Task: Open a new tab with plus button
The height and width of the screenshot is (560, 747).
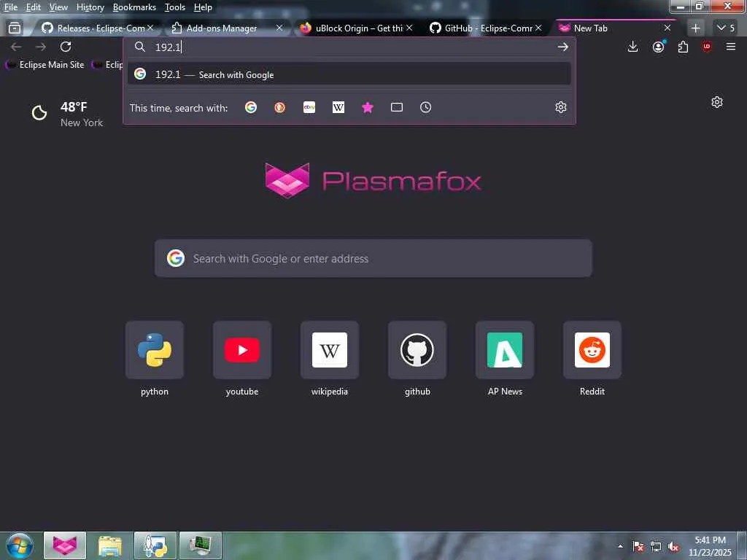Action: [695, 28]
